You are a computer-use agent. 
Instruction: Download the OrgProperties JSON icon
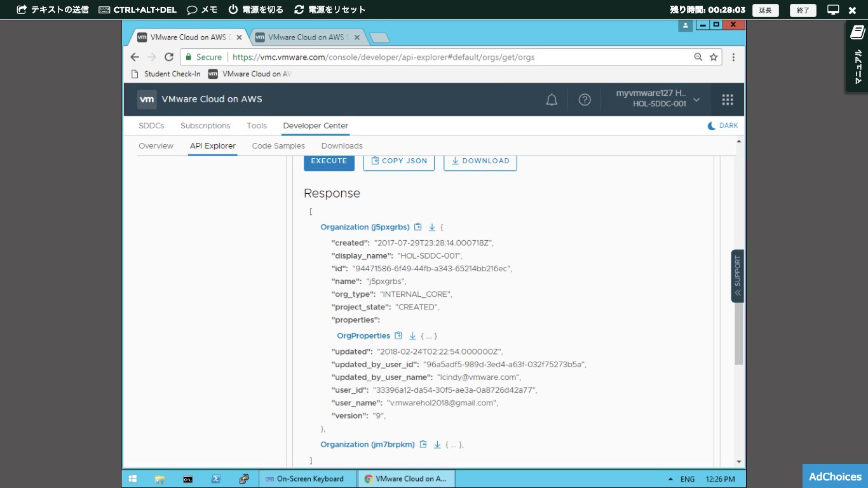412,335
